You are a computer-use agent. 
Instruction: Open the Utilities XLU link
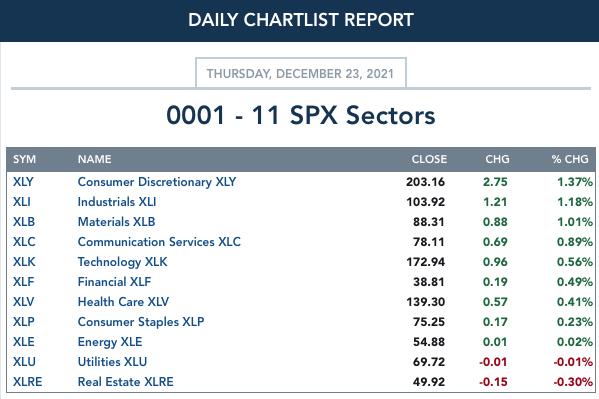112,362
